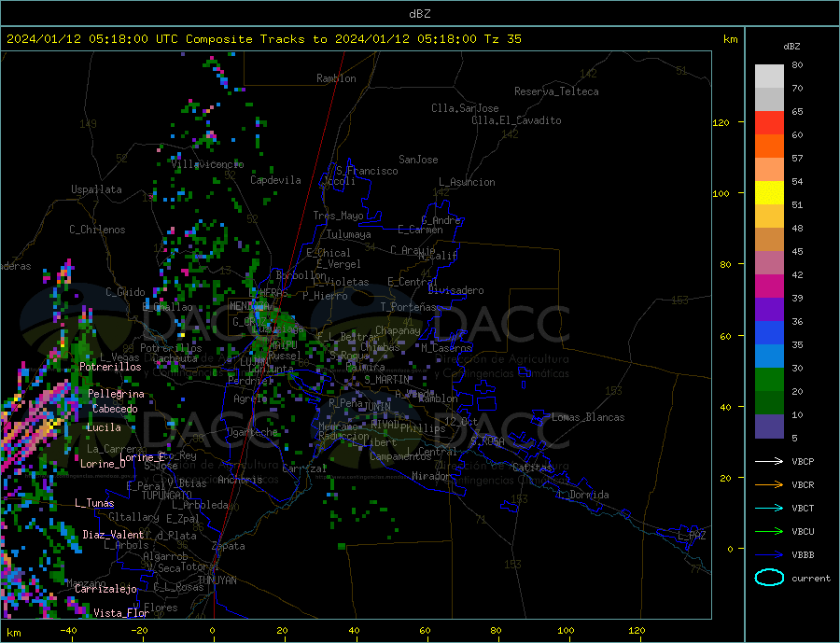
Task: Click the 'S_ROSA' map label
Action: [487, 441]
